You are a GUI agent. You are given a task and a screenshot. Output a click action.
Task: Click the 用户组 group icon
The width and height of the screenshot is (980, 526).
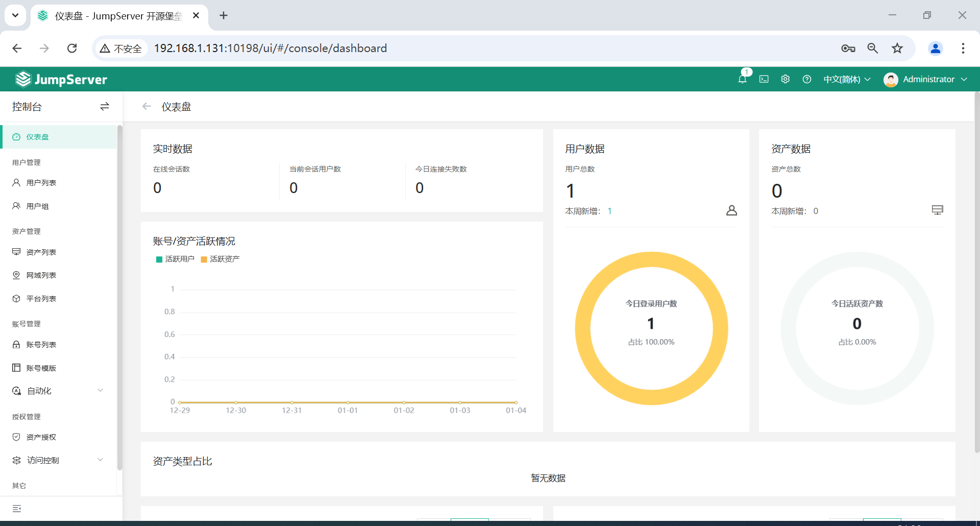coord(16,206)
